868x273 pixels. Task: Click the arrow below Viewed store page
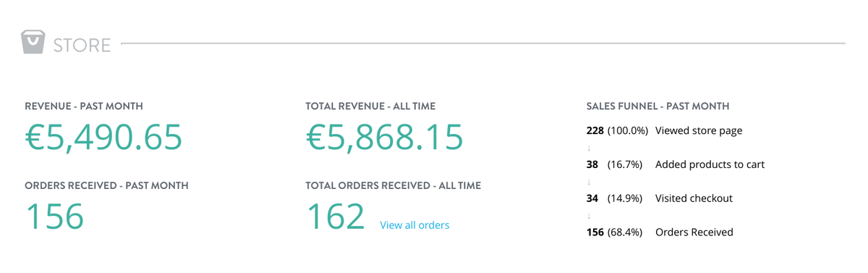(589, 148)
